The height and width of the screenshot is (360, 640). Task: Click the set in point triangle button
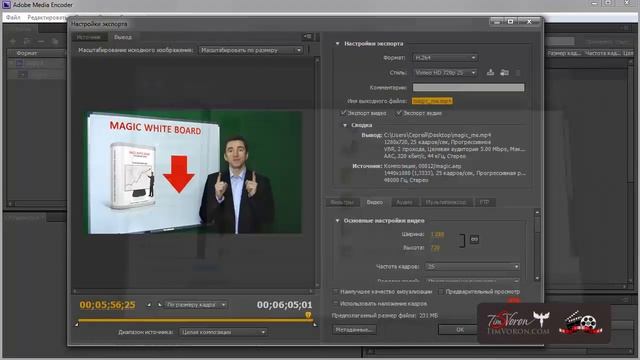149,305
